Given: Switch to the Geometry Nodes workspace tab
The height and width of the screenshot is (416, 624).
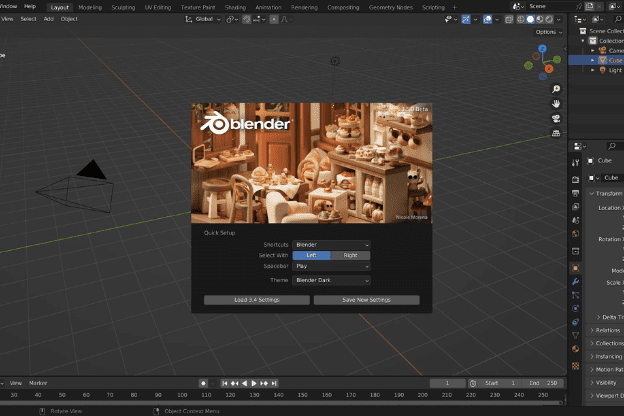Looking at the screenshot, I should 391,8.
